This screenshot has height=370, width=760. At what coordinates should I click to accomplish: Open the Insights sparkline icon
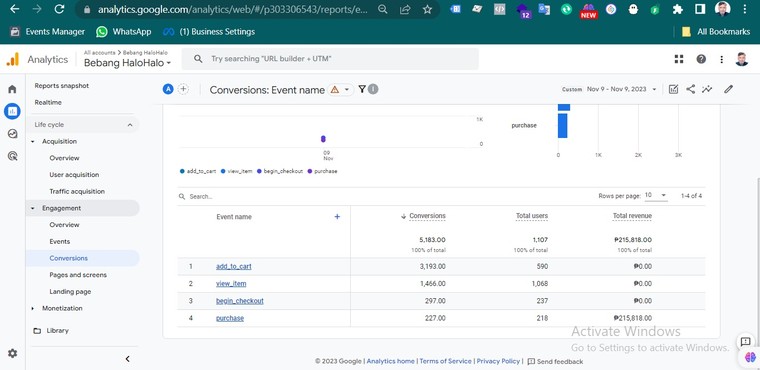708,89
